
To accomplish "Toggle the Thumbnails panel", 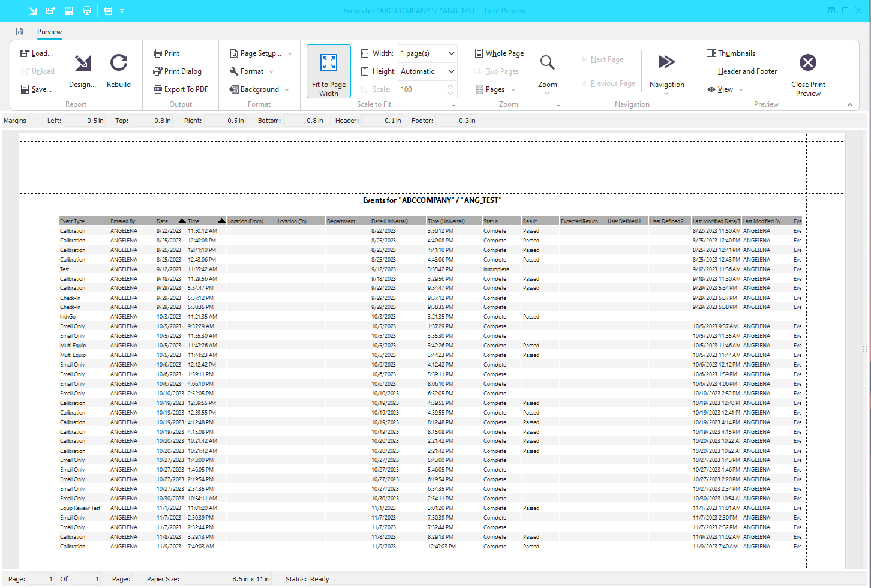I will [731, 53].
